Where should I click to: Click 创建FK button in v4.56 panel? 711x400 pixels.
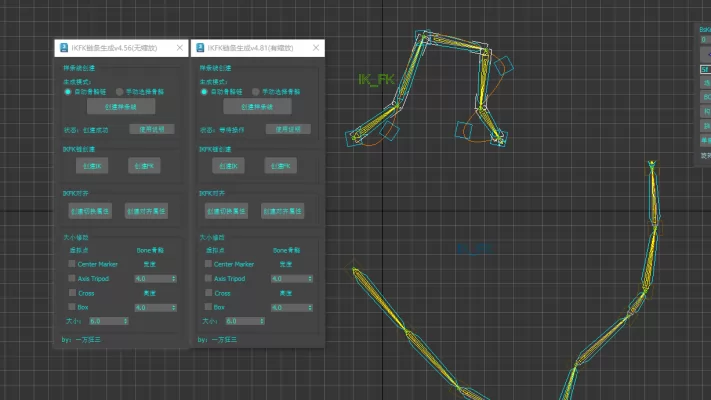143,165
